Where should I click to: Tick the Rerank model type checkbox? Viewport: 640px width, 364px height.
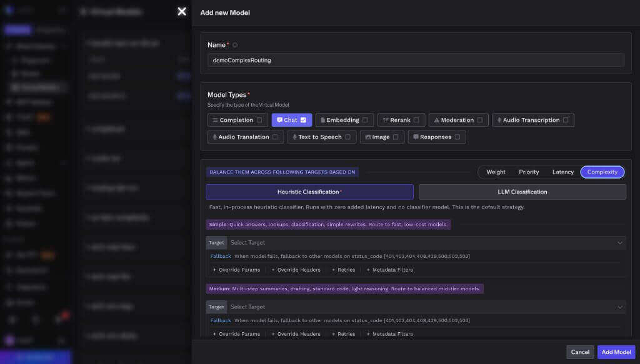tap(416, 120)
